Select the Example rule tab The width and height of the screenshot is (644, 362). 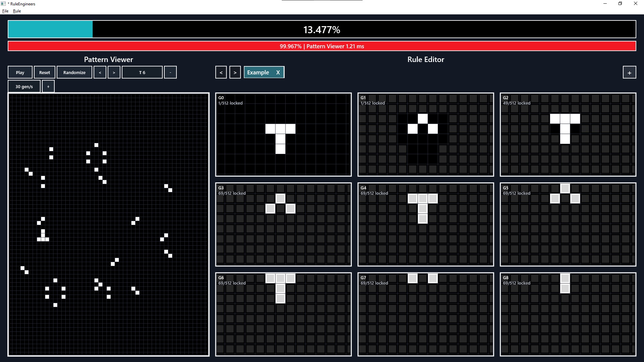tap(258, 72)
